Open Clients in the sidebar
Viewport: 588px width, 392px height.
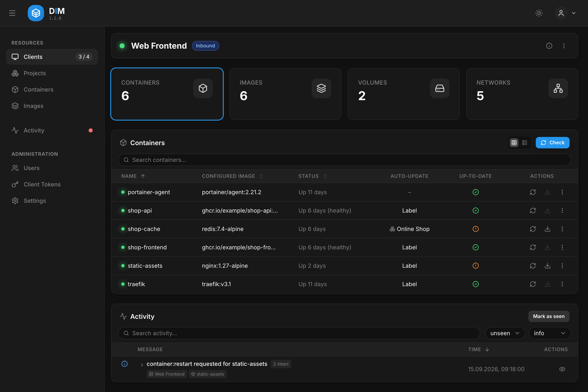[x=52, y=57]
